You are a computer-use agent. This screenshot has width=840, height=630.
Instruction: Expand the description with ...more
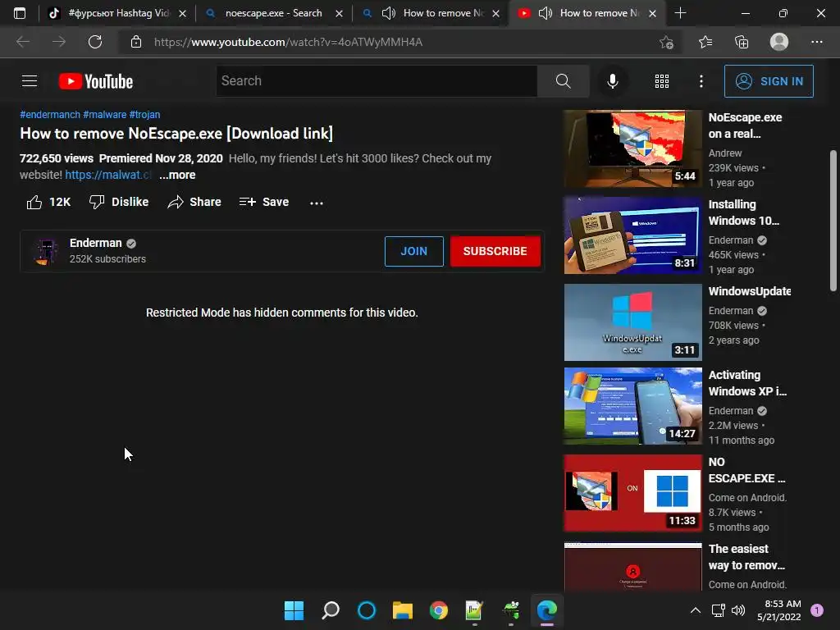click(177, 175)
